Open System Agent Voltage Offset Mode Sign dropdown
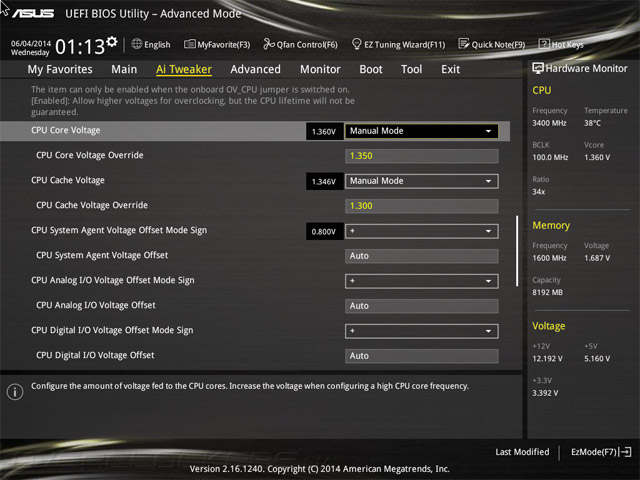 pos(422,231)
